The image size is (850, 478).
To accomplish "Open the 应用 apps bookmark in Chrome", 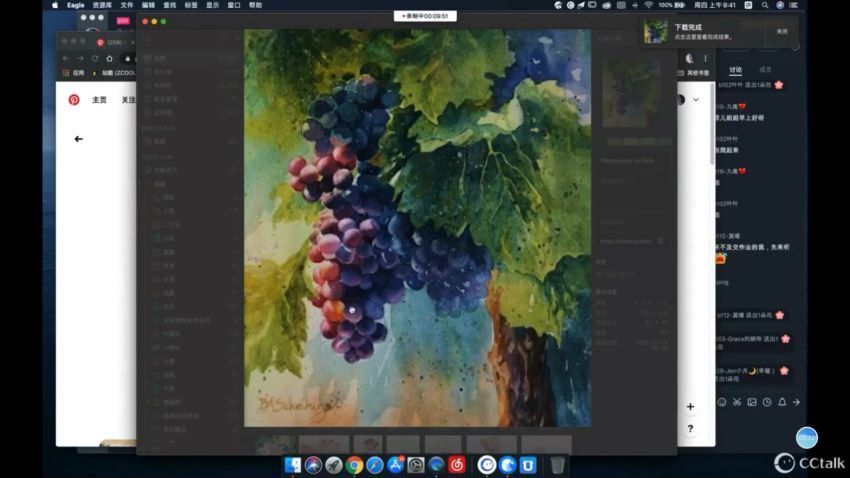I will point(74,73).
